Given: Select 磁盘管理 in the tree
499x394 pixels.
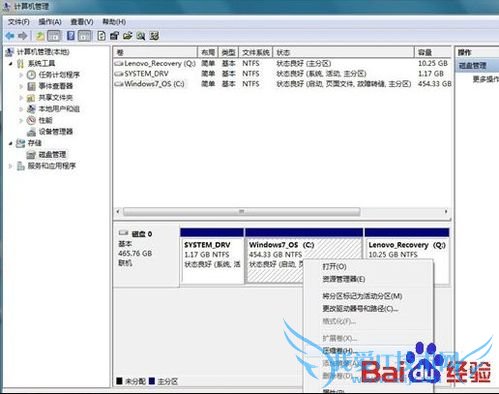Looking at the screenshot, I should tap(52, 154).
